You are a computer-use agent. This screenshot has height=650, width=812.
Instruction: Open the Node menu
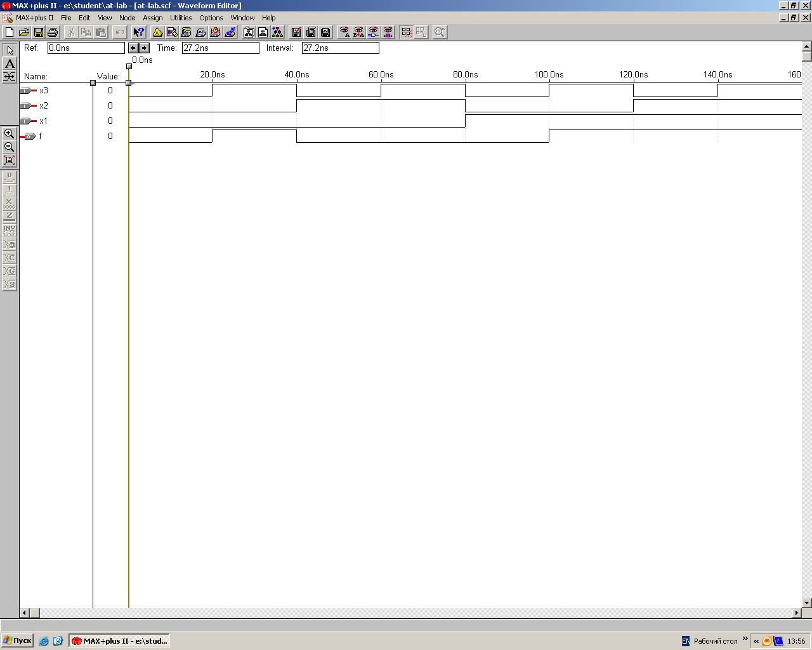127,18
